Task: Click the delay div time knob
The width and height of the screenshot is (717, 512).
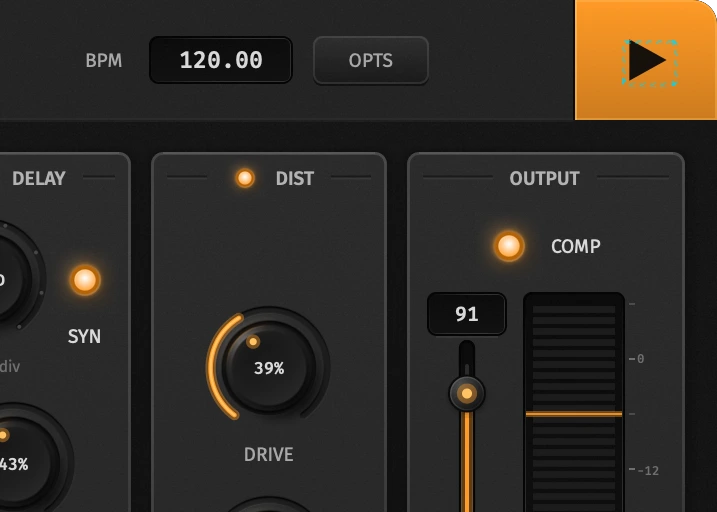Action: (16, 277)
